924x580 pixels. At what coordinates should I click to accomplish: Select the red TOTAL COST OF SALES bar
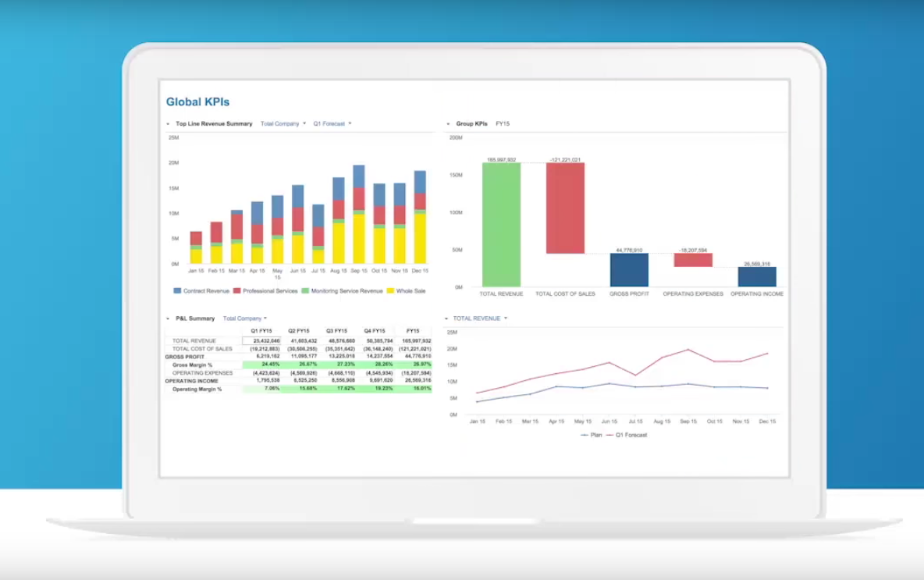pyautogui.click(x=565, y=208)
